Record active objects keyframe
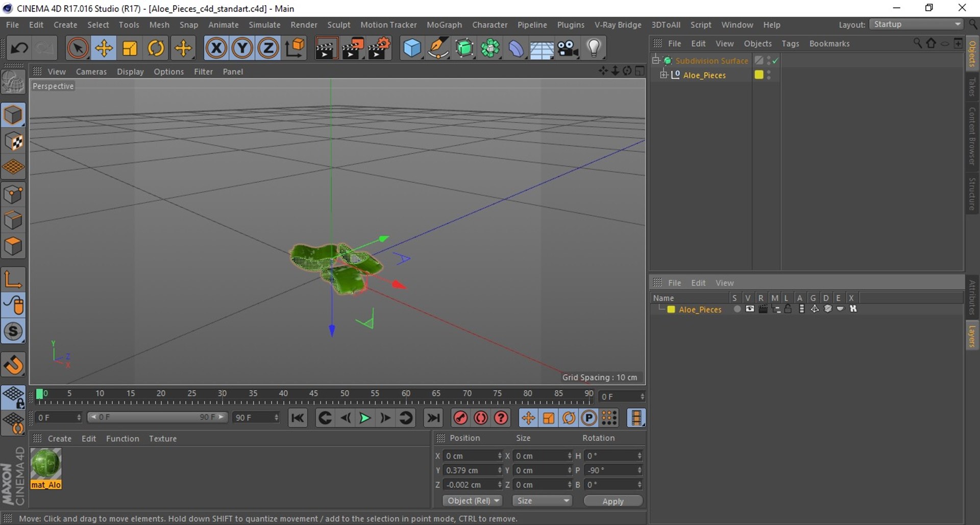The width and height of the screenshot is (980, 525). click(460, 418)
